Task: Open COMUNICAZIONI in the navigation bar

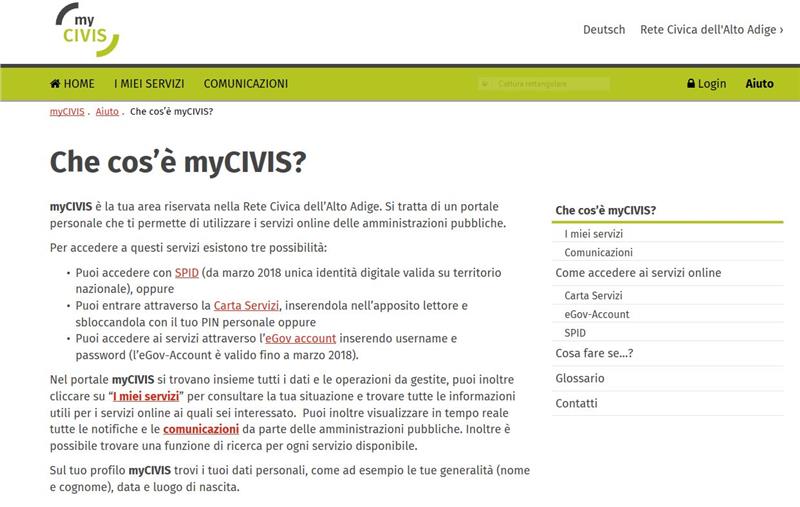Action: click(x=245, y=84)
